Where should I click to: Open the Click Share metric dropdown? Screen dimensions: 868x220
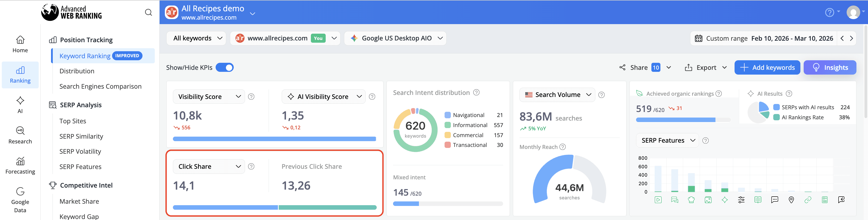209,167
